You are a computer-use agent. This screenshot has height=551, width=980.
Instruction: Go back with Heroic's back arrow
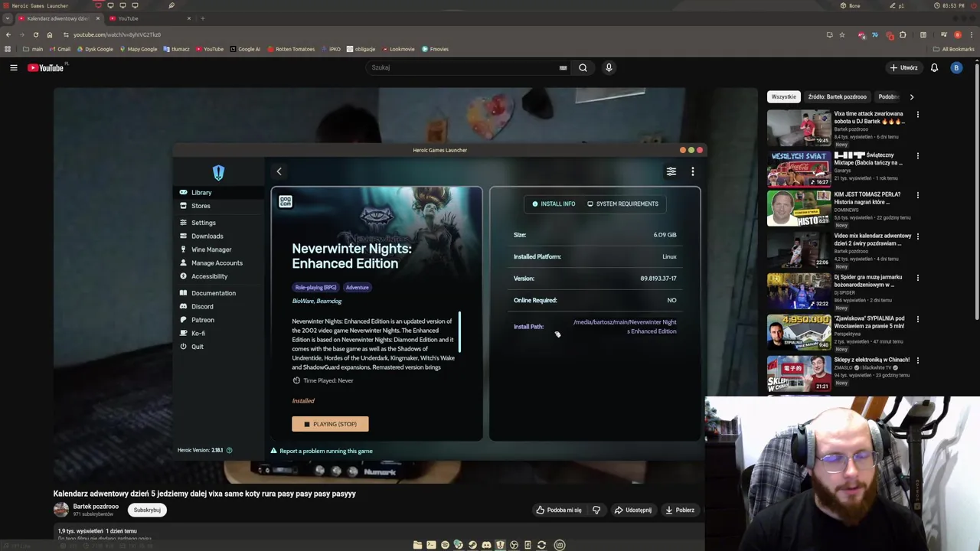pos(279,171)
